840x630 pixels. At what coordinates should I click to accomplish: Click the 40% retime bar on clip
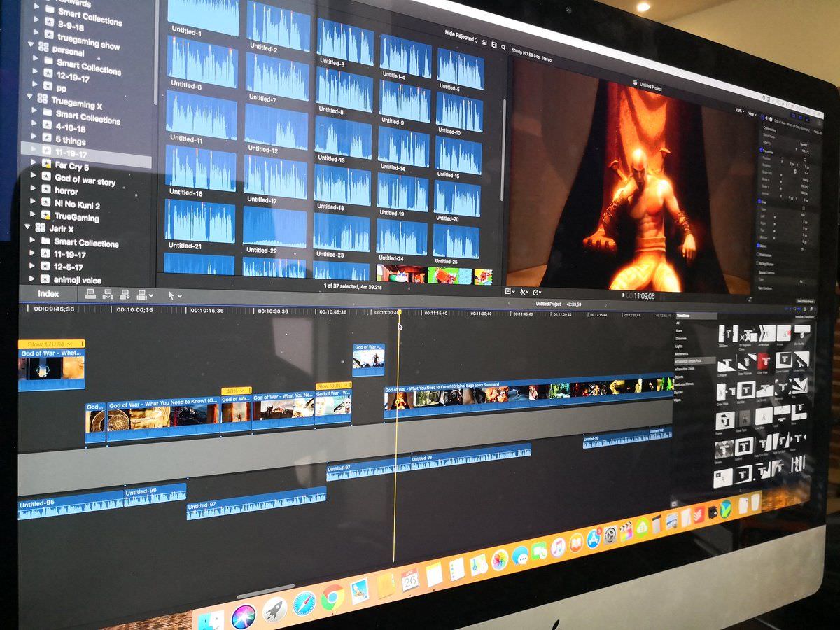[236, 391]
